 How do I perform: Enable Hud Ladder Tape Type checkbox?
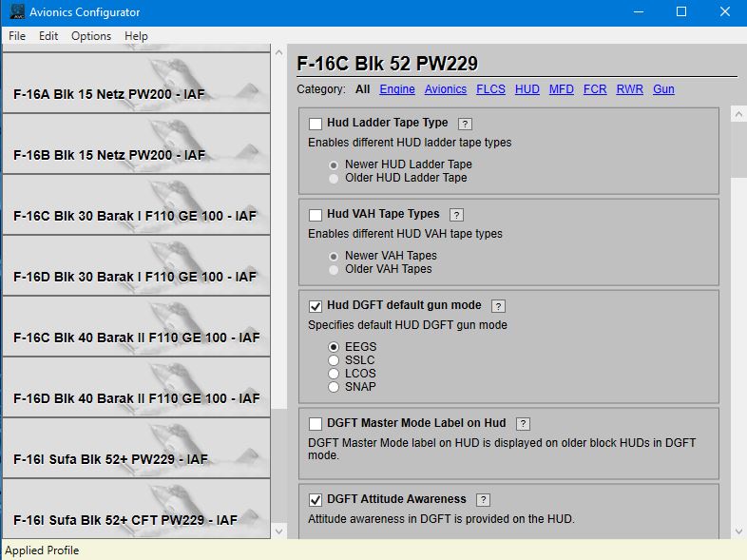click(x=315, y=124)
